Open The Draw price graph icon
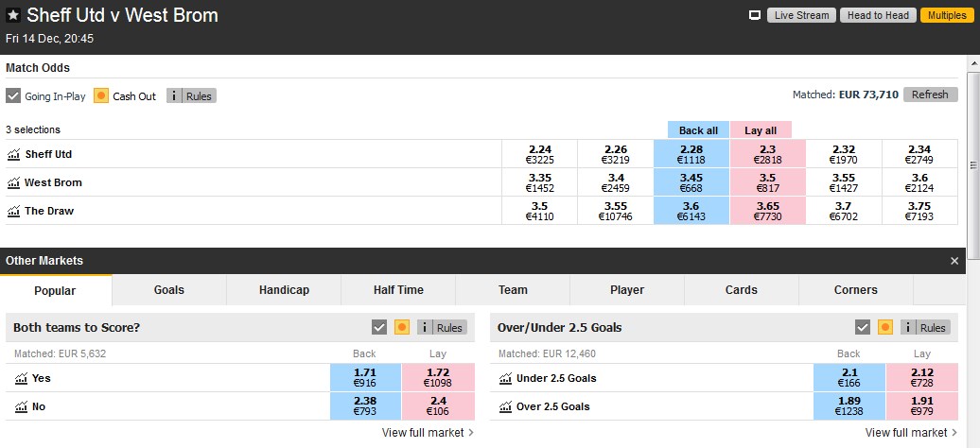Image resolution: width=980 pixels, height=448 pixels. click(14, 211)
